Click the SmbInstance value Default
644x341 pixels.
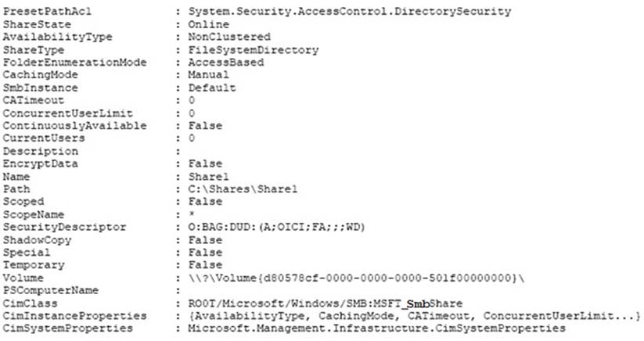pos(212,88)
